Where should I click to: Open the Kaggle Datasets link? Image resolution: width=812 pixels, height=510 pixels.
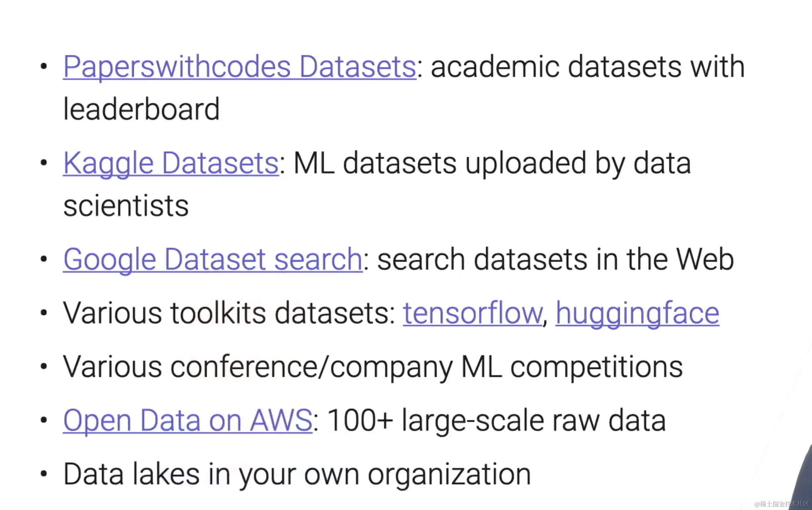(171, 164)
